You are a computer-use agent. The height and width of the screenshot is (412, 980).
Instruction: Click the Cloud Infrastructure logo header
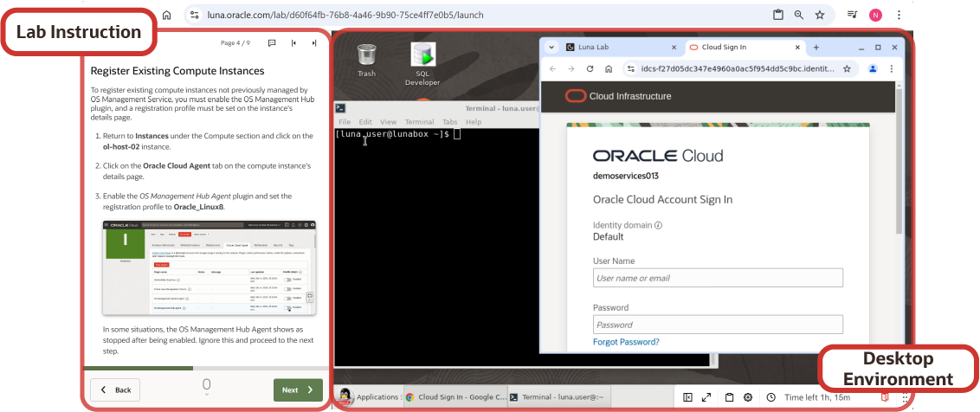(618, 96)
